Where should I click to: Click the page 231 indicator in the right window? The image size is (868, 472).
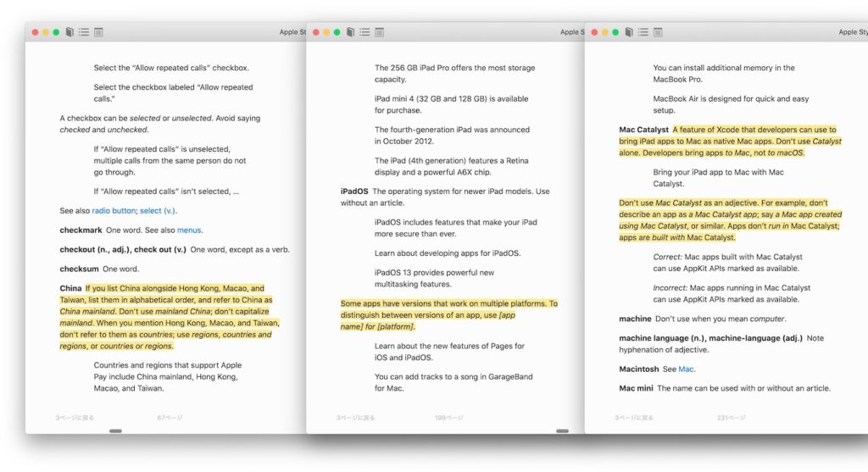coord(731,418)
